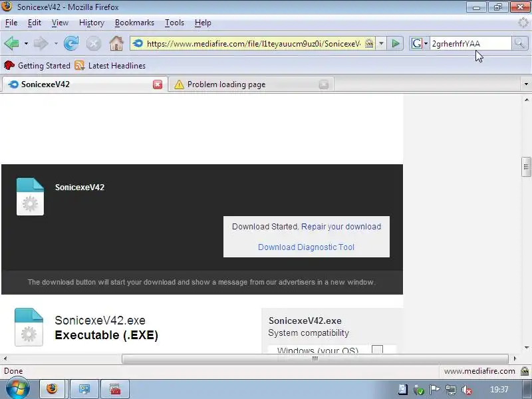The width and height of the screenshot is (532, 399).
Task: Click the vertical scrollbar thumb
Action: click(526, 167)
